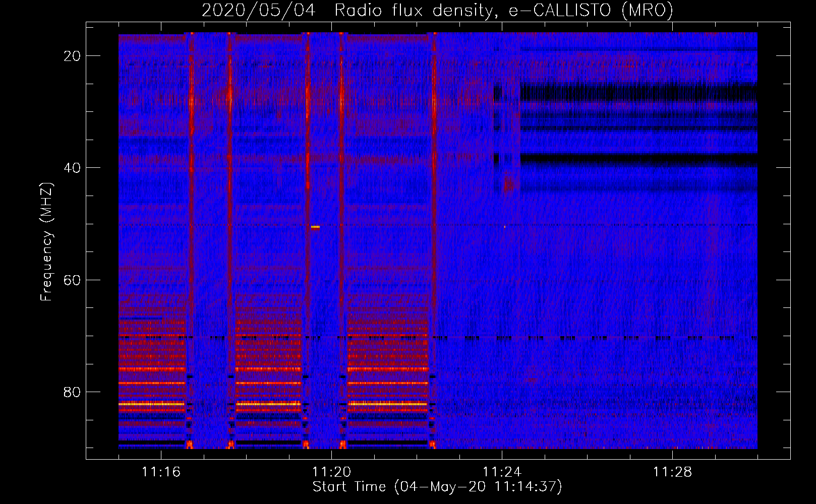Click the '20' frequency tick label
This screenshot has width=816, height=504.
point(72,56)
